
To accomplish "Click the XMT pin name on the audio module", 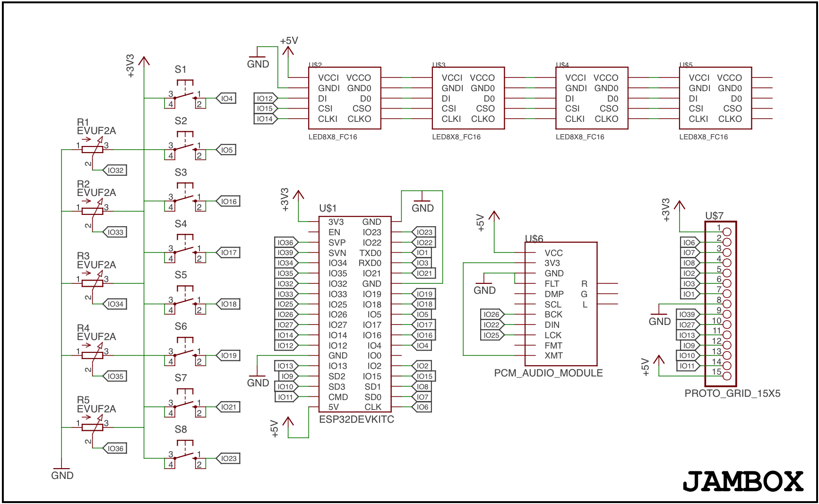I will (x=553, y=356).
